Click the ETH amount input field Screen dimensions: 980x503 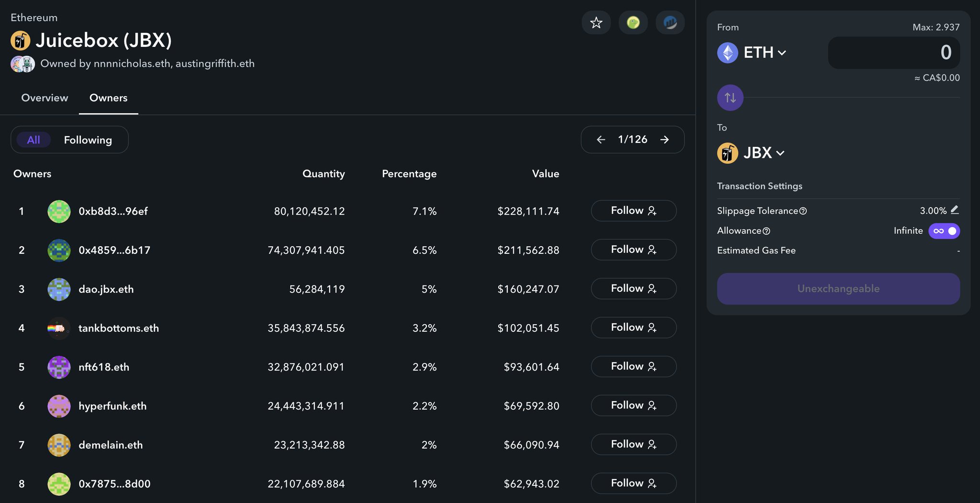(893, 53)
